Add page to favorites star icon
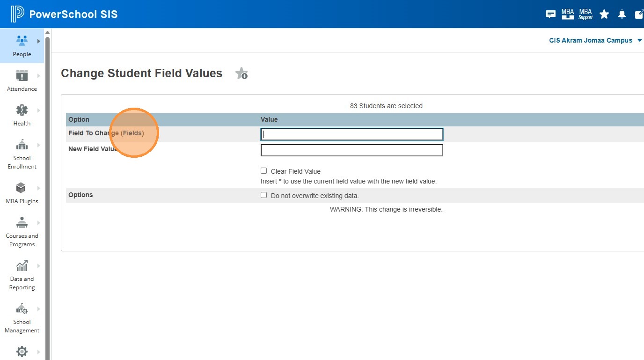644x360 pixels. point(241,73)
